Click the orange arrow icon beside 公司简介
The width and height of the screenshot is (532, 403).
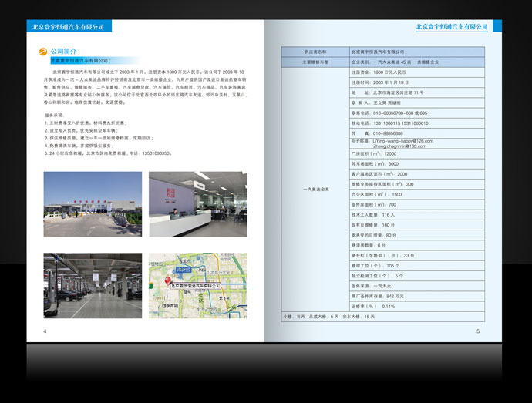43,52
